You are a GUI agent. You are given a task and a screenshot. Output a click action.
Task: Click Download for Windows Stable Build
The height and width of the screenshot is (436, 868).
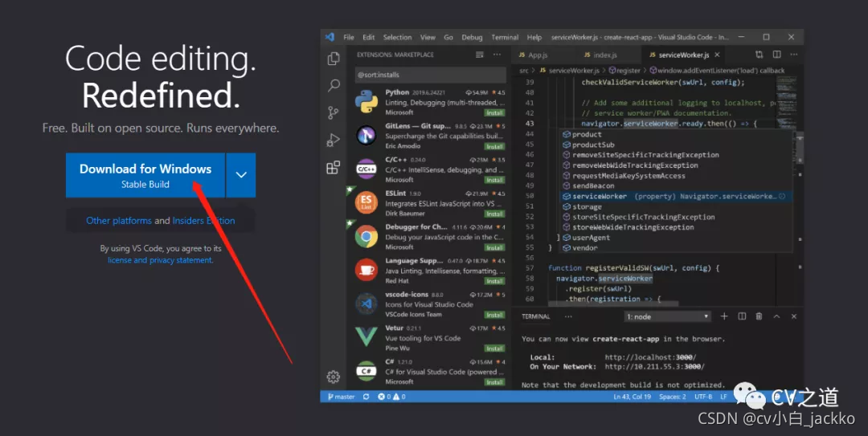pyautogui.click(x=145, y=175)
